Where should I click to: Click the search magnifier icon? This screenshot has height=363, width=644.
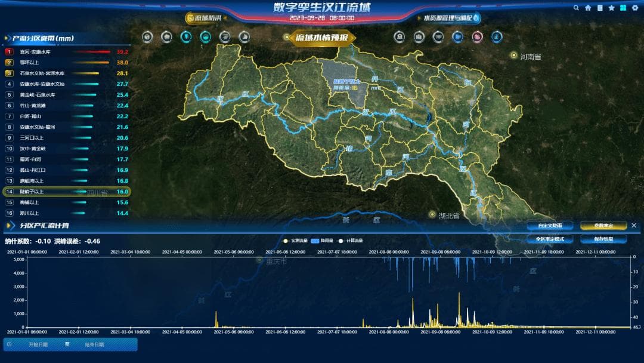point(576,8)
